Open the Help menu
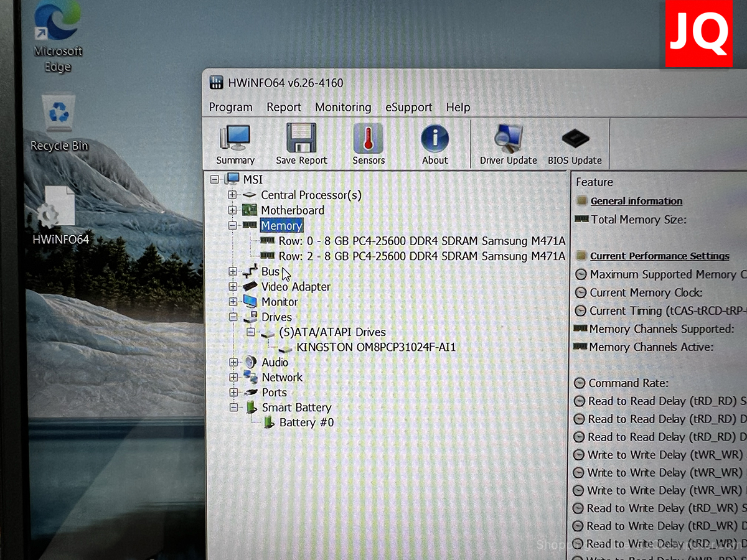The image size is (747, 560). [x=458, y=107]
